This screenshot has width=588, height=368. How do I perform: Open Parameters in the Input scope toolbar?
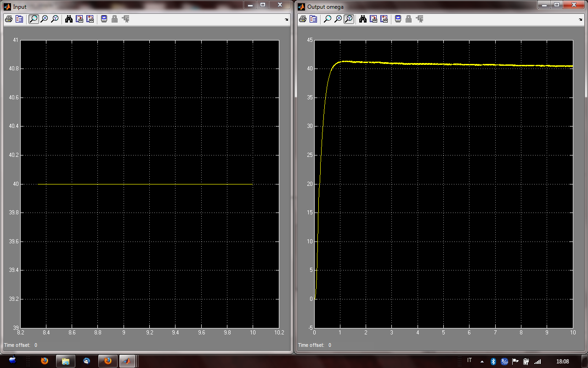pyautogui.click(x=19, y=19)
